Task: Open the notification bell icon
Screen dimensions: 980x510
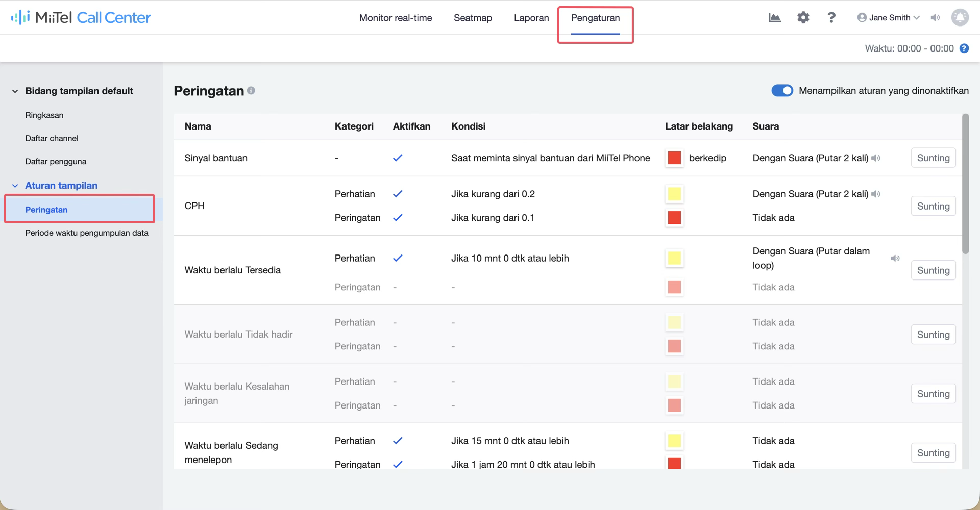Action: [x=960, y=18]
